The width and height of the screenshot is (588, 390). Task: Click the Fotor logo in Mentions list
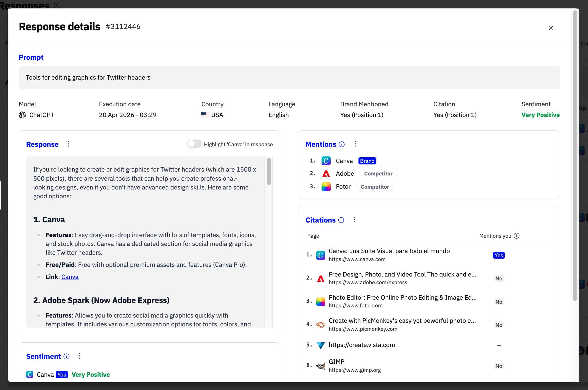pyautogui.click(x=326, y=187)
